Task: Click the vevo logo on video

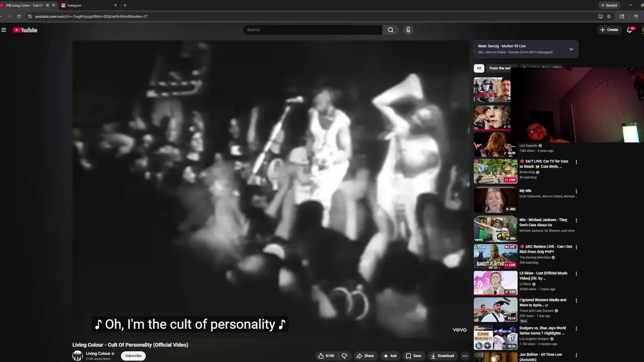Action: (459, 330)
